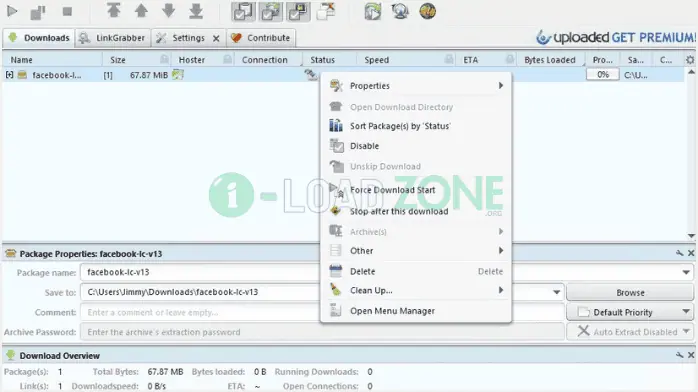Move selected package to bottom of queue
This screenshot has width=698, height=392.
click(x=196, y=11)
